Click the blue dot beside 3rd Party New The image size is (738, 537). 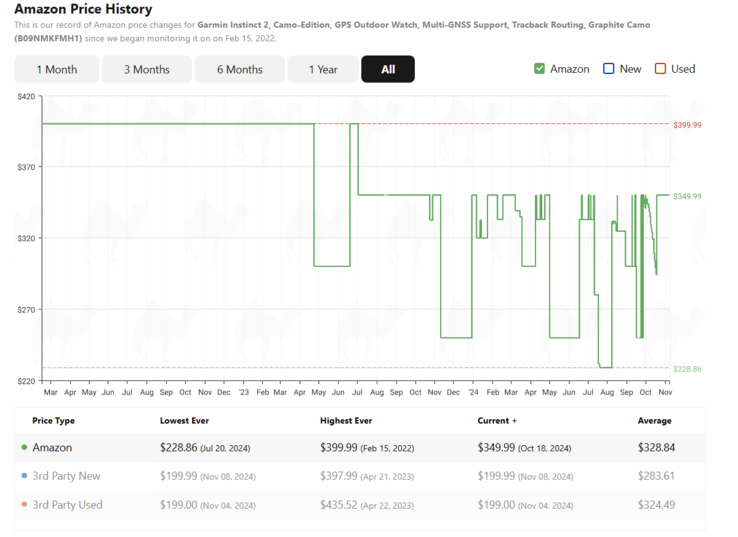tap(24, 476)
